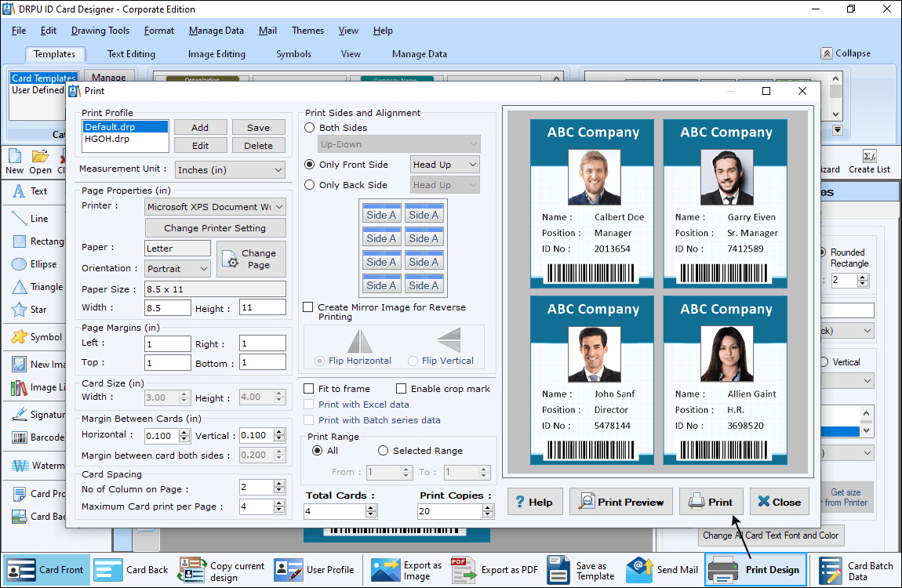Enable crop mark checkbox
902x588 pixels.
pos(402,389)
